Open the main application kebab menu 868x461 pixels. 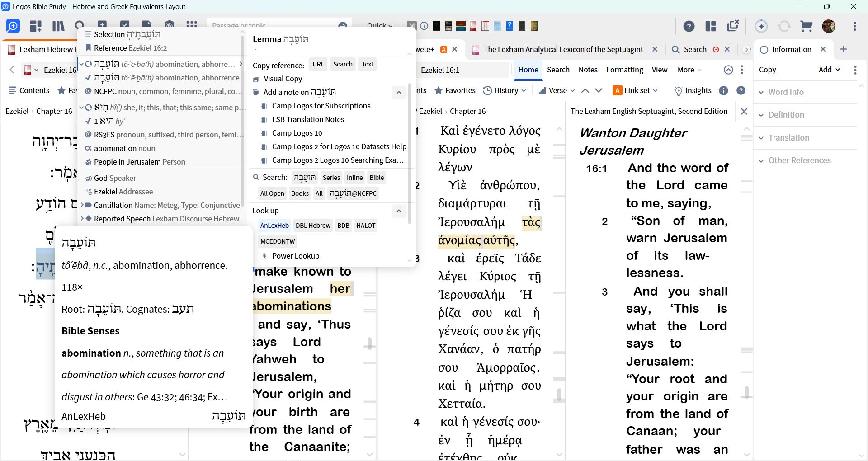coord(854,26)
